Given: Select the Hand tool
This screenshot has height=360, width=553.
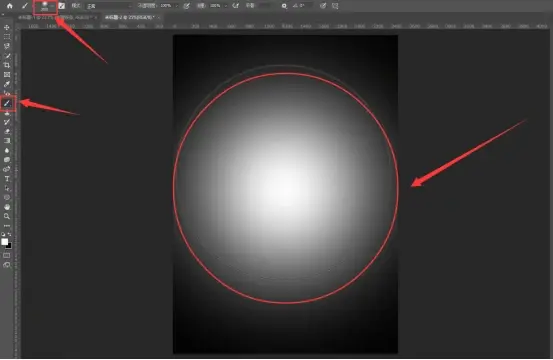Looking at the screenshot, I should click(7, 207).
